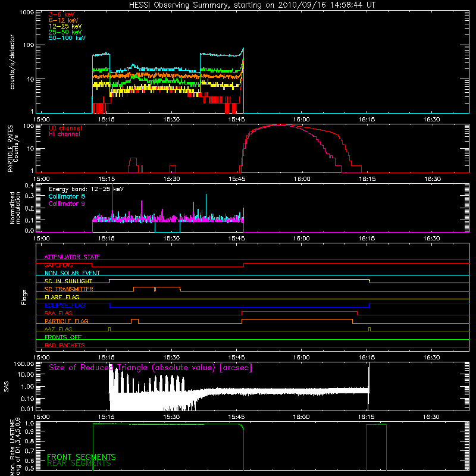Click the 16:15 time label under the flags panel
Image resolution: width=476 pixels, height=476 pixels.
click(367, 358)
